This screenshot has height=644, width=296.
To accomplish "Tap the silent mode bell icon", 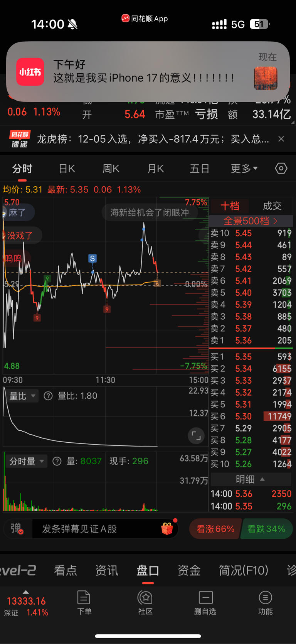I will 72,24.
